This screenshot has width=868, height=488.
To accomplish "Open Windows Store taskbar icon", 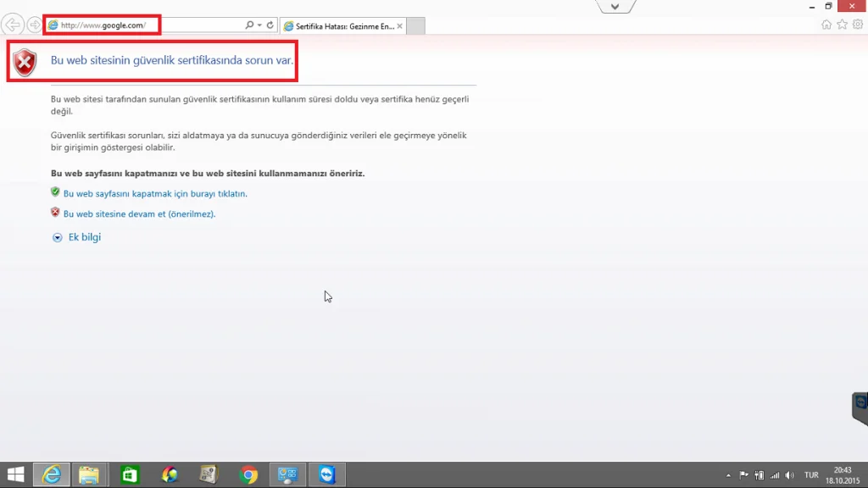I will 130,474.
